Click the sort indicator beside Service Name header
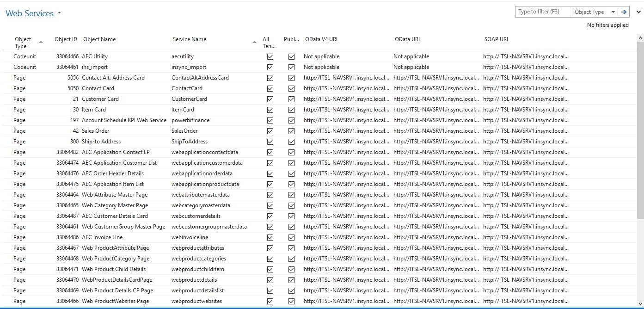The image size is (644, 309). [254, 41]
